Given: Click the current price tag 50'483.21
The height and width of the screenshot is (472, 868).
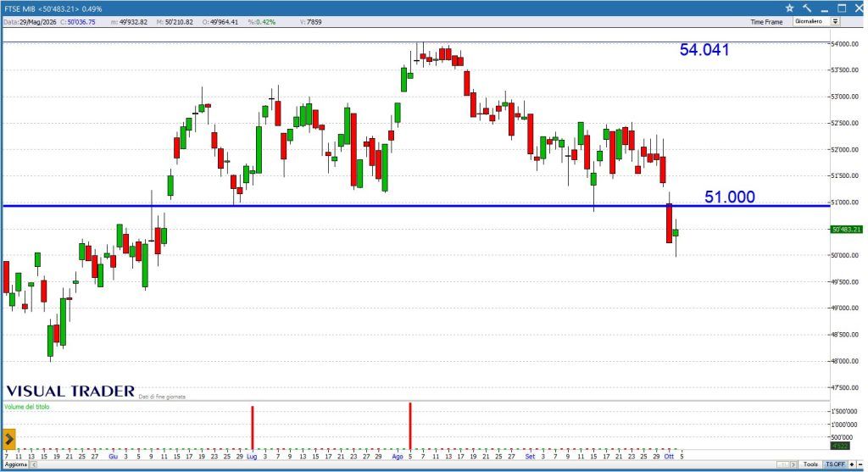Looking at the screenshot, I should 847,229.
